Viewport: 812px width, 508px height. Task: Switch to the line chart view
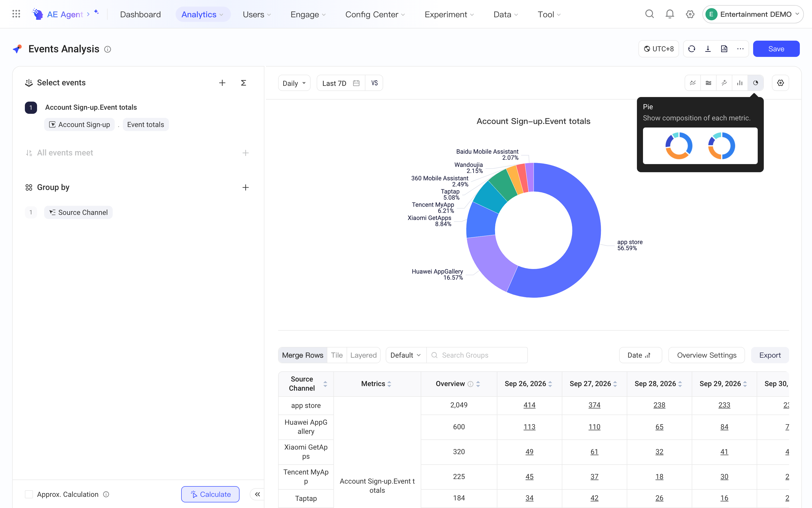point(693,83)
